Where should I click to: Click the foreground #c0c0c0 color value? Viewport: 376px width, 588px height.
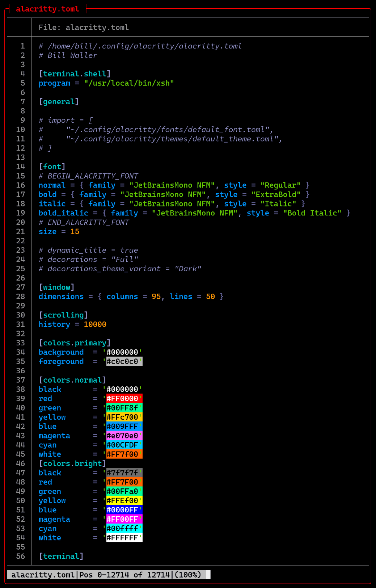click(x=122, y=362)
